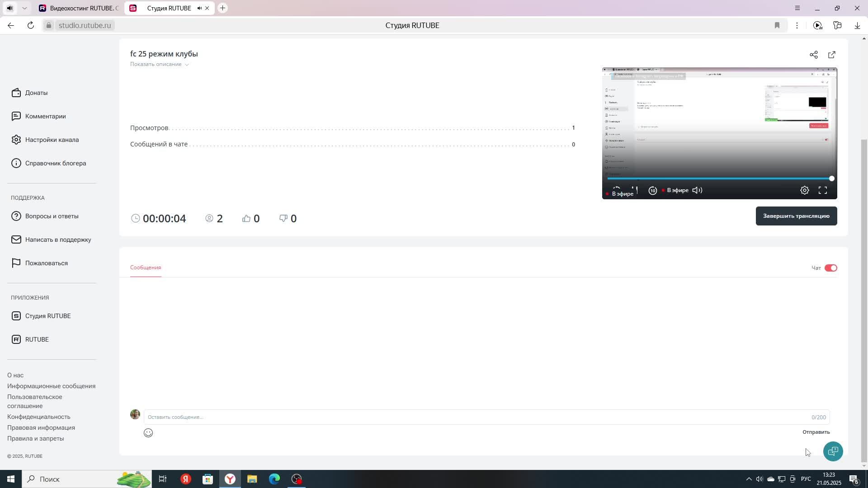Click the studio.rutube.ru address bar
This screenshot has height=488, width=868.
coord(85,25)
